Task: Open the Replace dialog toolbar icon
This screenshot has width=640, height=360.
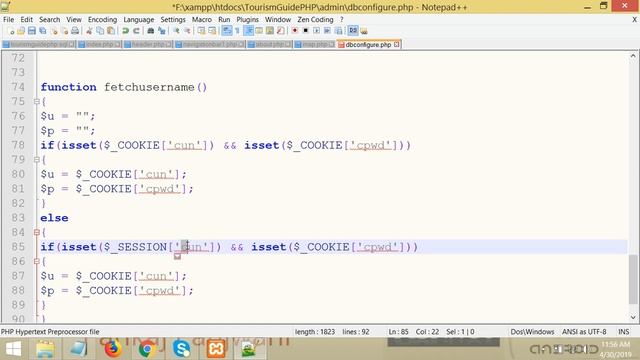Action: click(x=162, y=31)
